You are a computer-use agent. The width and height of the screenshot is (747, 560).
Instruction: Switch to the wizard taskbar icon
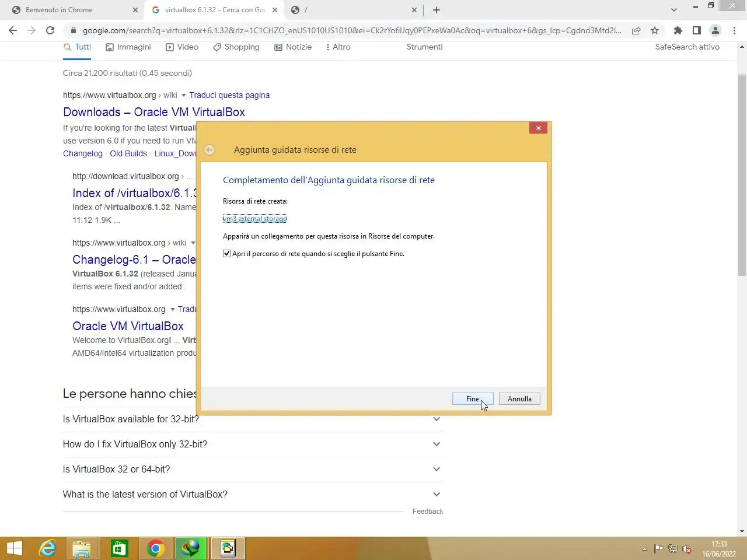(x=227, y=548)
